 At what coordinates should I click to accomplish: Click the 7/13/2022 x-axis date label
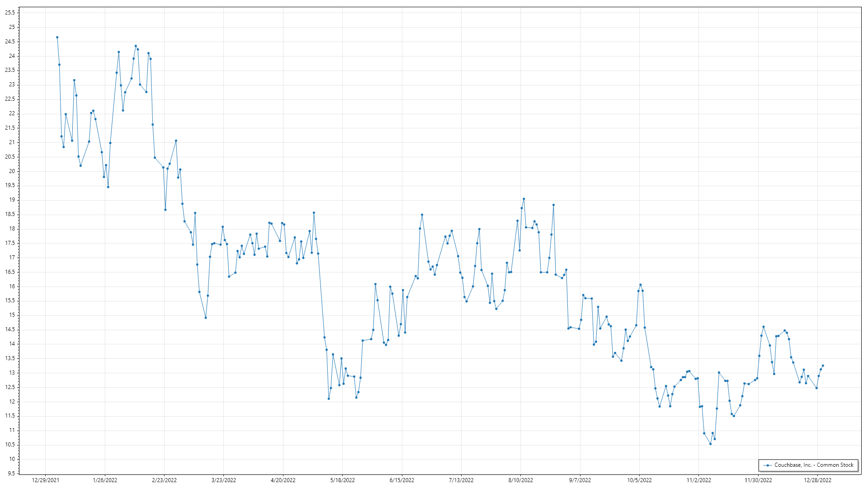coord(461,480)
